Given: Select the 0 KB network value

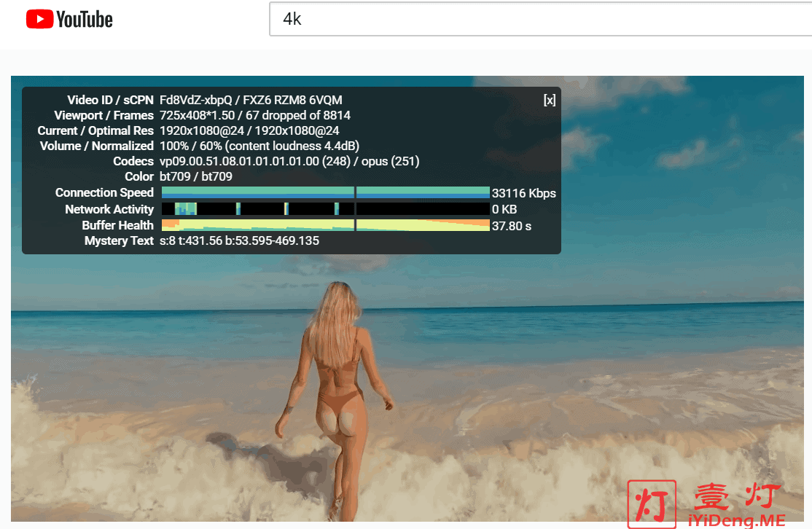Looking at the screenshot, I should coord(504,209).
